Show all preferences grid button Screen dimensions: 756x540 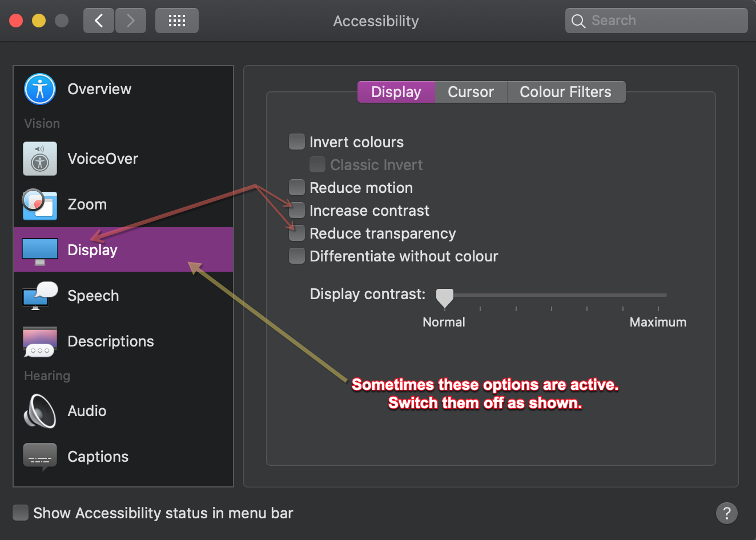click(x=177, y=21)
